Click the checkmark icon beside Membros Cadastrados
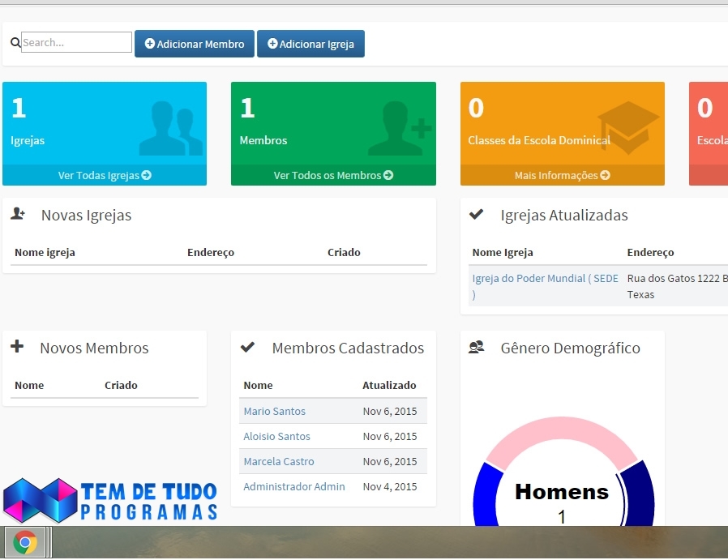Viewport: 728px width, 560px height. pos(248,346)
